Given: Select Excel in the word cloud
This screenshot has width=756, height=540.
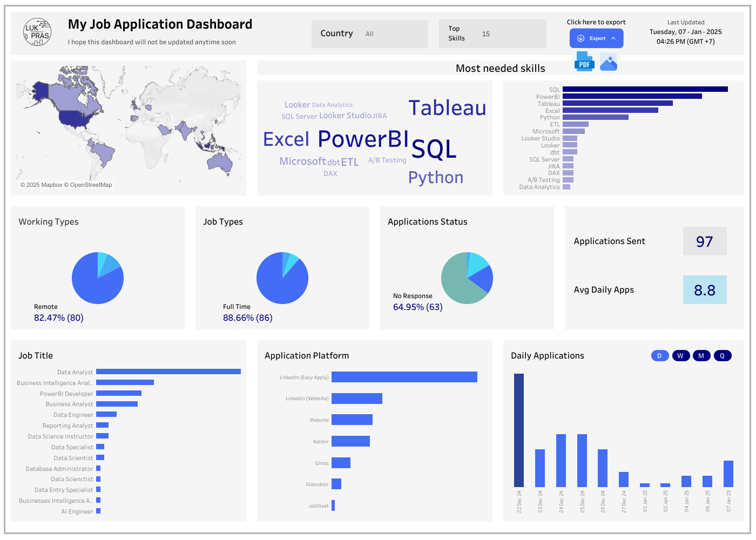Looking at the screenshot, I should coord(286,139).
